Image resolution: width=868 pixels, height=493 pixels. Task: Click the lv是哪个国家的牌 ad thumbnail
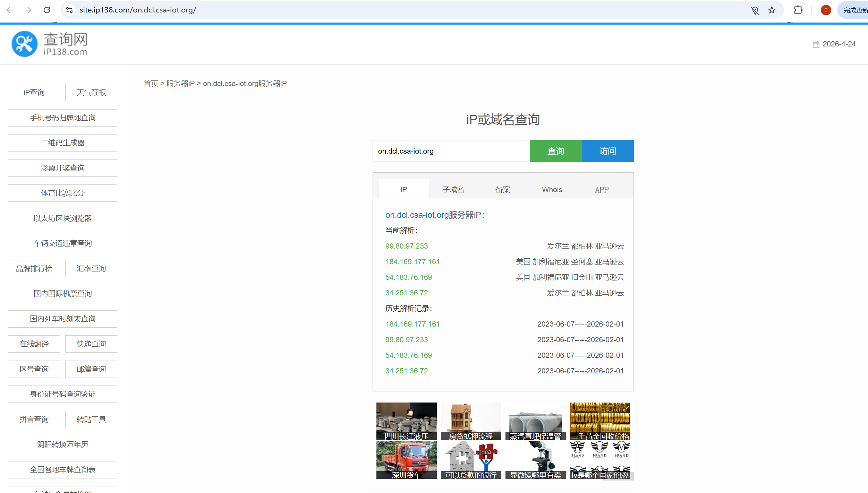coord(600,460)
